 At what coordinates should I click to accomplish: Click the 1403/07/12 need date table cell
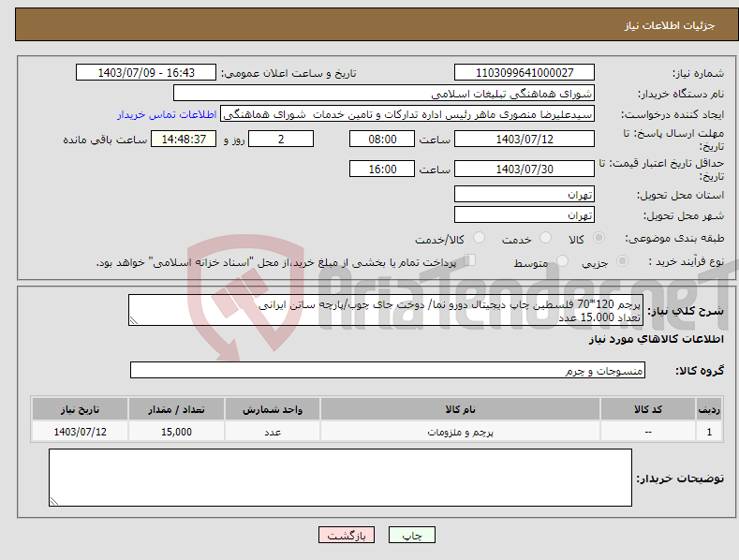tap(81, 432)
